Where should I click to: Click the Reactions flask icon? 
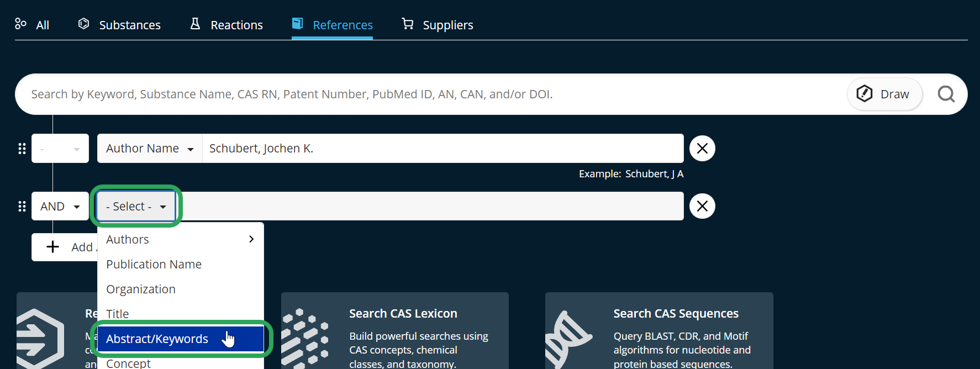195,24
